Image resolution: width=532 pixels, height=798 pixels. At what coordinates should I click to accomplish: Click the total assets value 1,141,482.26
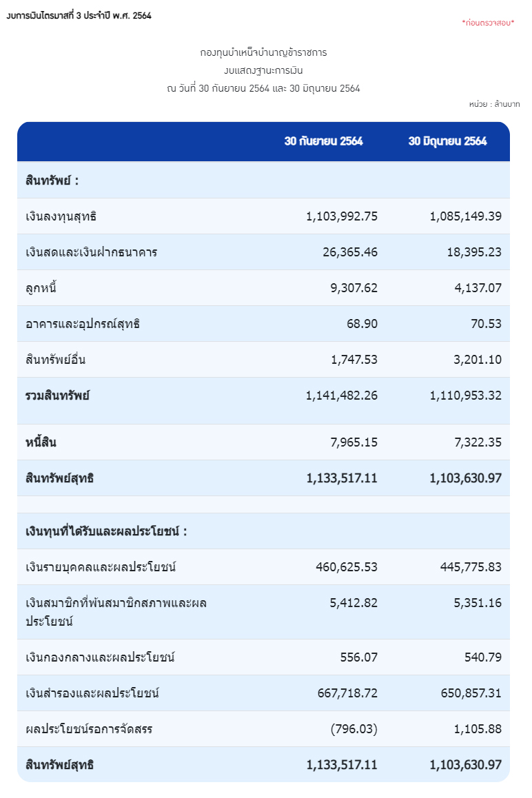(342, 396)
